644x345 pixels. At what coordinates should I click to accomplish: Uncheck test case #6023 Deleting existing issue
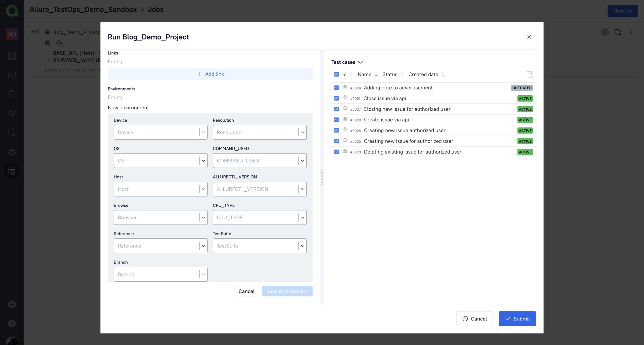[x=336, y=152]
